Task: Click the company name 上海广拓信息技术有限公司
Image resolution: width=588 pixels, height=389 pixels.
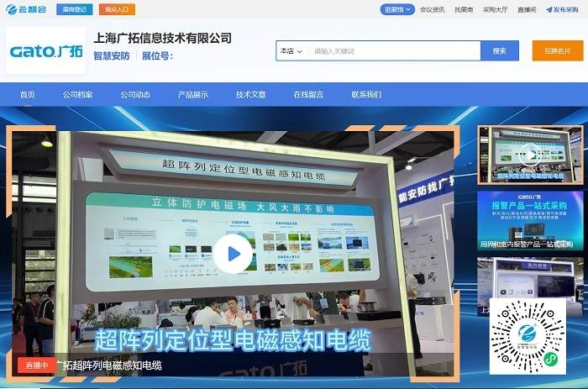Action: point(162,38)
